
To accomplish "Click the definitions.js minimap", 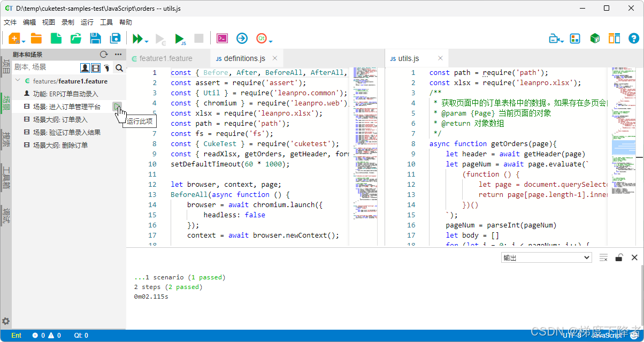I will click(x=365, y=155).
